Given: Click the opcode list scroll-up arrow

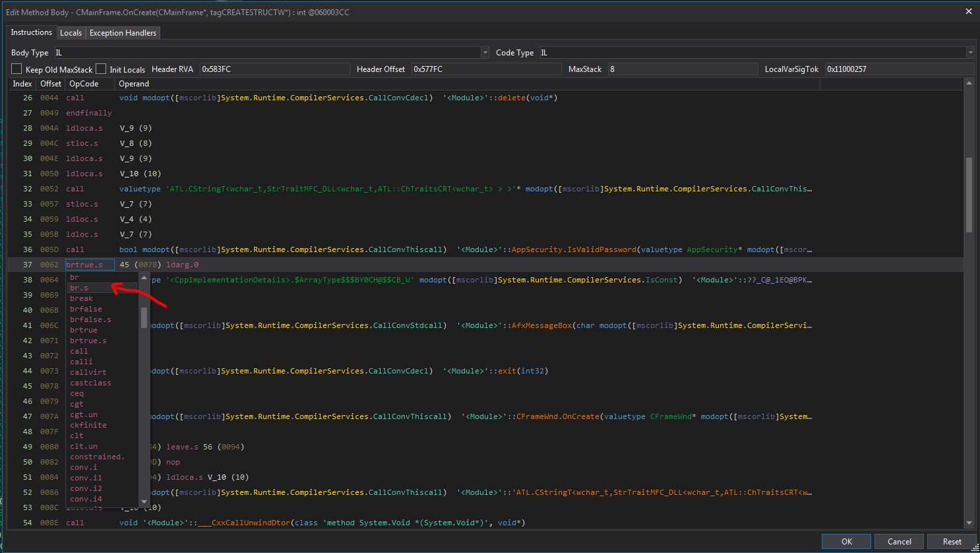Looking at the screenshot, I should coord(144,277).
